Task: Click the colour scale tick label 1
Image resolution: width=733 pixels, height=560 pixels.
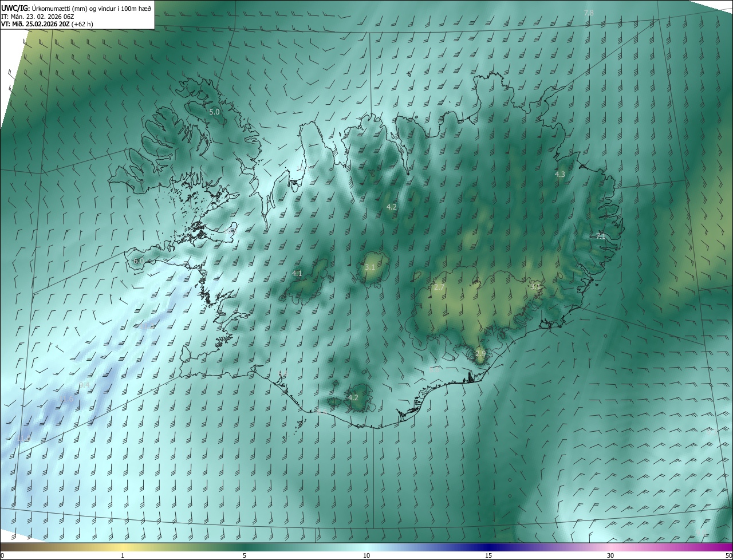Action: coord(123,555)
